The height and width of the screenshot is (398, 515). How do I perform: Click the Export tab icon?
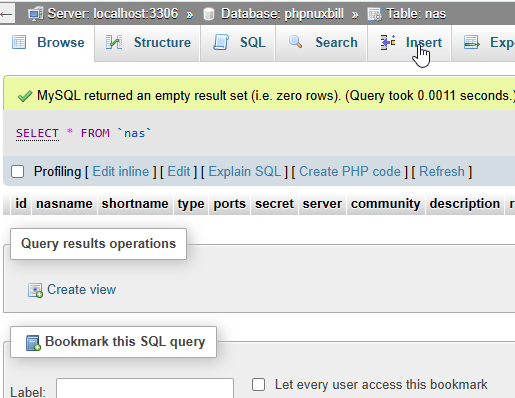click(x=472, y=42)
